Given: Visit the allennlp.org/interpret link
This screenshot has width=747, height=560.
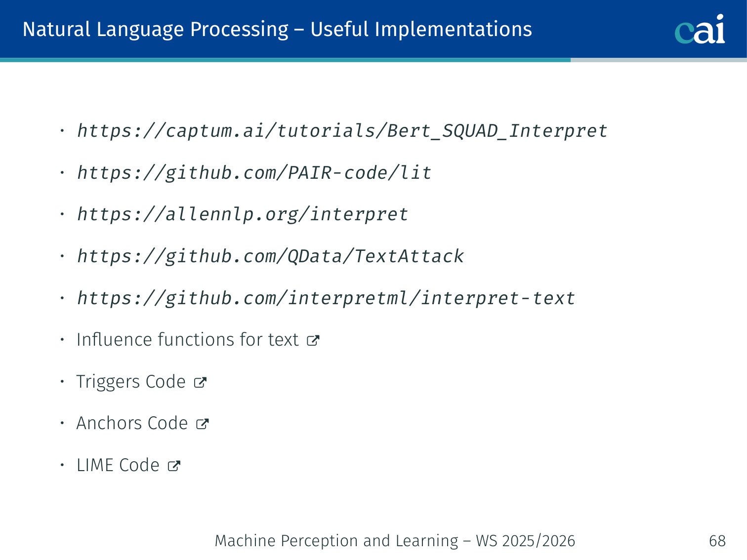Looking at the screenshot, I should click(242, 214).
